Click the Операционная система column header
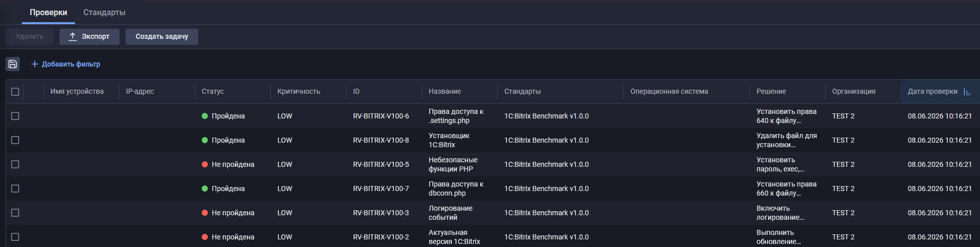 669,91
